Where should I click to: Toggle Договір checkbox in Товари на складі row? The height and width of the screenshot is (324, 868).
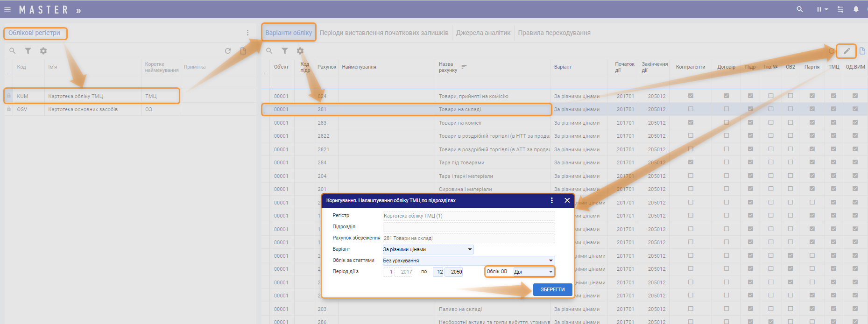click(726, 109)
